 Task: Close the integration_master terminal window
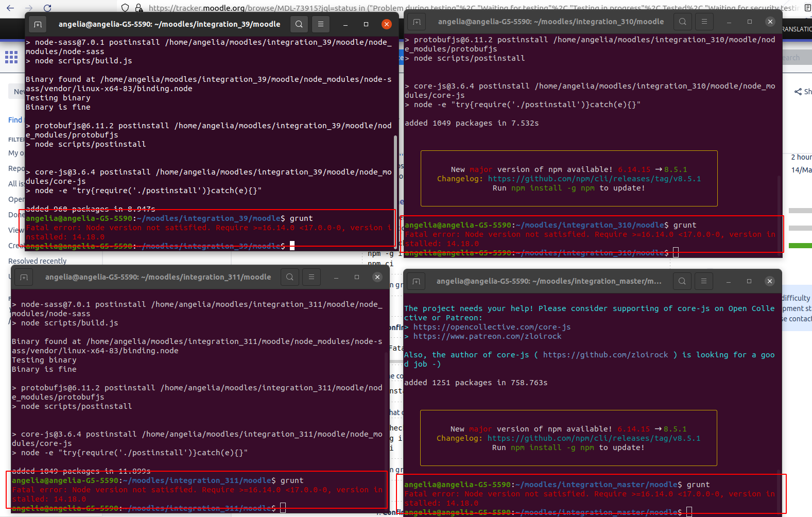coord(770,281)
